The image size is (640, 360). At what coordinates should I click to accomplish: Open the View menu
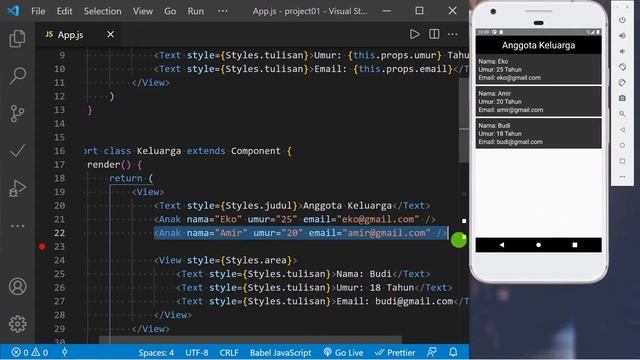pyautogui.click(x=142, y=11)
